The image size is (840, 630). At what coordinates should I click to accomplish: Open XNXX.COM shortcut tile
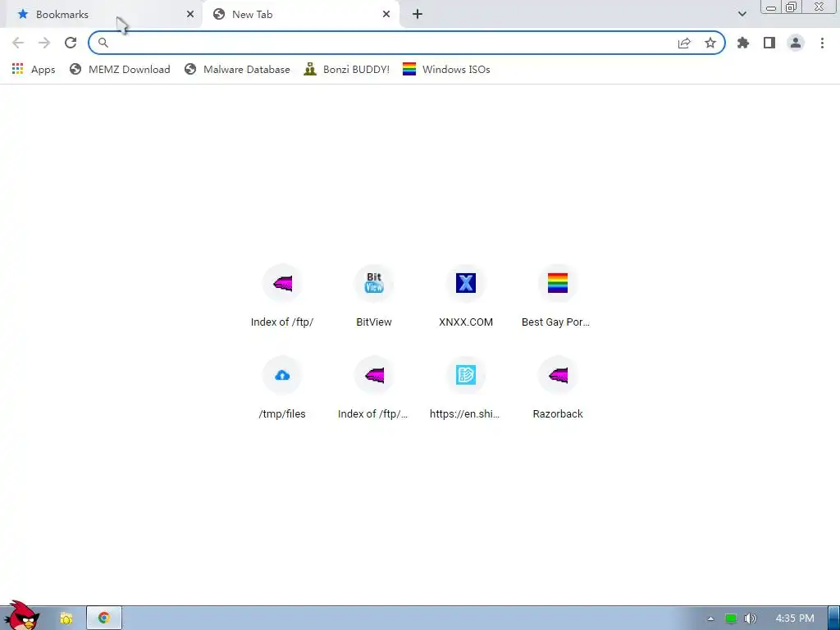[x=466, y=295]
